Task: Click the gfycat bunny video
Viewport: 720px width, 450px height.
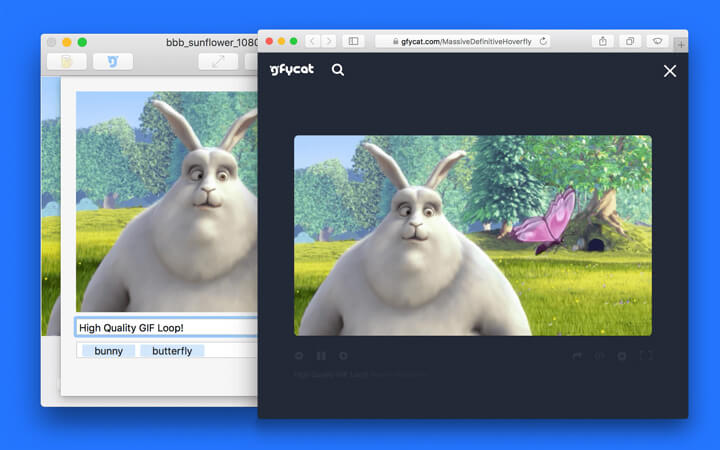Action: click(x=472, y=235)
